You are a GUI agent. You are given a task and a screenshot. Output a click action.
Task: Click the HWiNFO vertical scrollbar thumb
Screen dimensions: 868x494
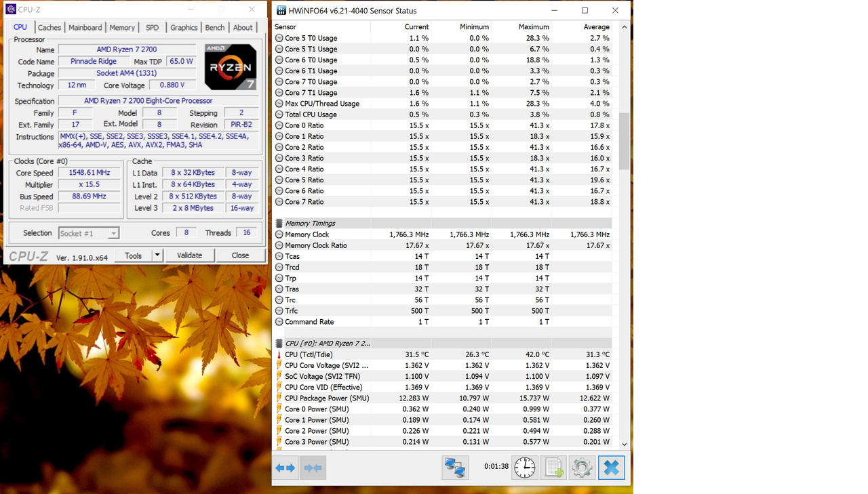624,141
